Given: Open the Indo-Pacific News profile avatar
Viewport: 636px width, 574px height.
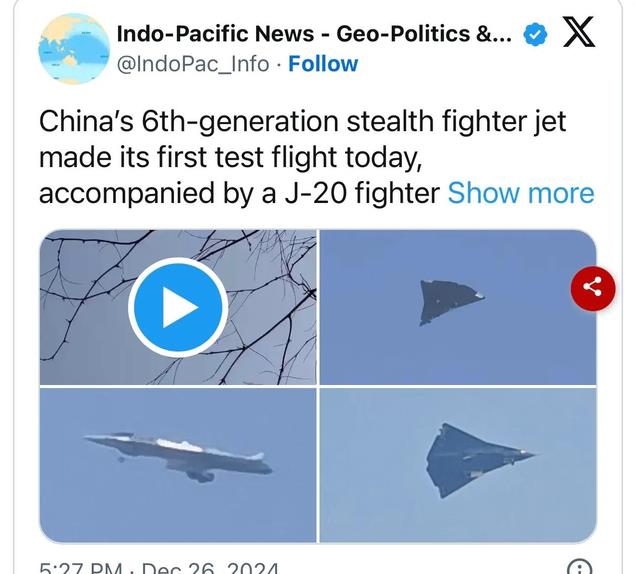Looking at the screenshot, I should pos(74,49).
